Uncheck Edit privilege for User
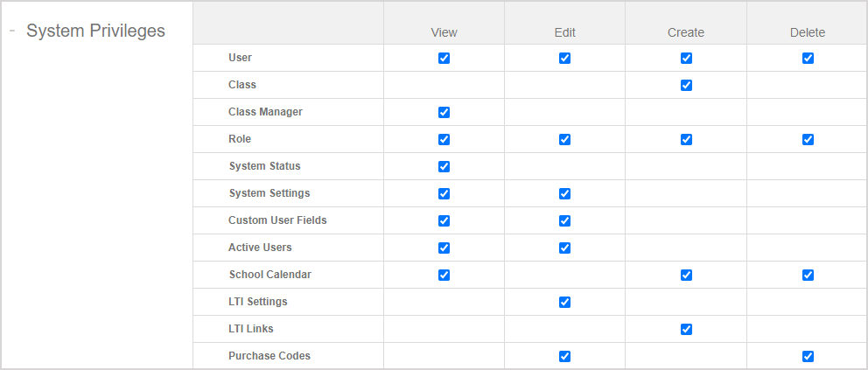868x370 pixels. [x=564, y=59]
